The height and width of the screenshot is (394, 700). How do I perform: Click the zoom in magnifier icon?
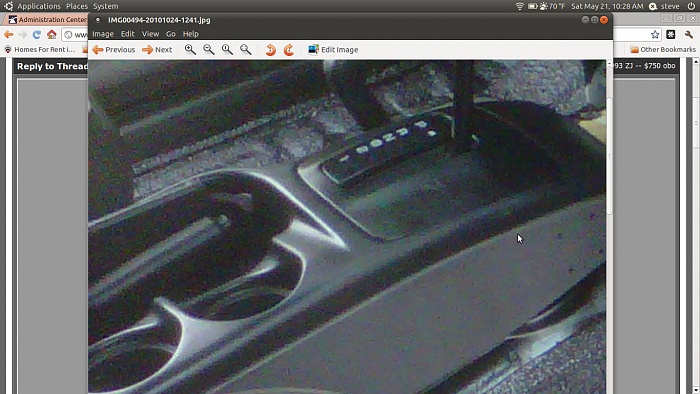[x=190, y=50]
